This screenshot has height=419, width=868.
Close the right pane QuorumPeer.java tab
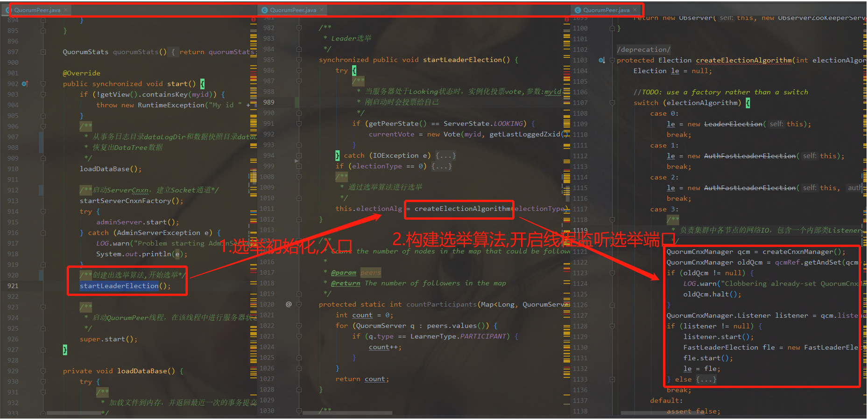click(x=635, y=10)
